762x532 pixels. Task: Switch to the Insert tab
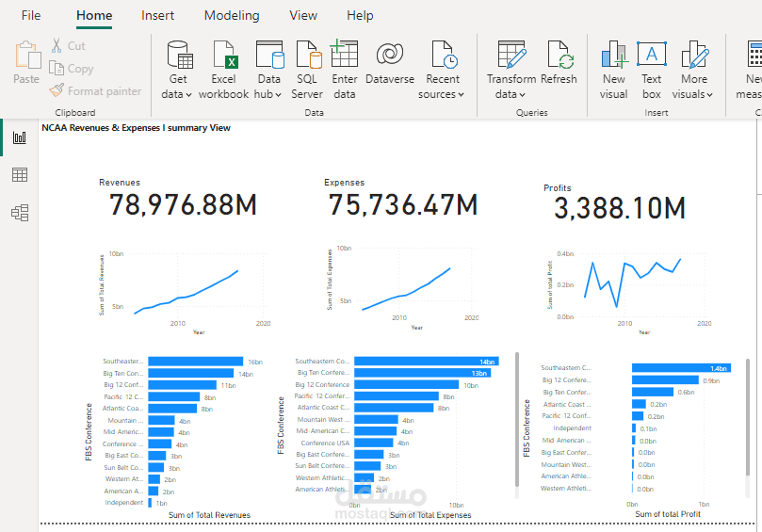click(157, 16)
